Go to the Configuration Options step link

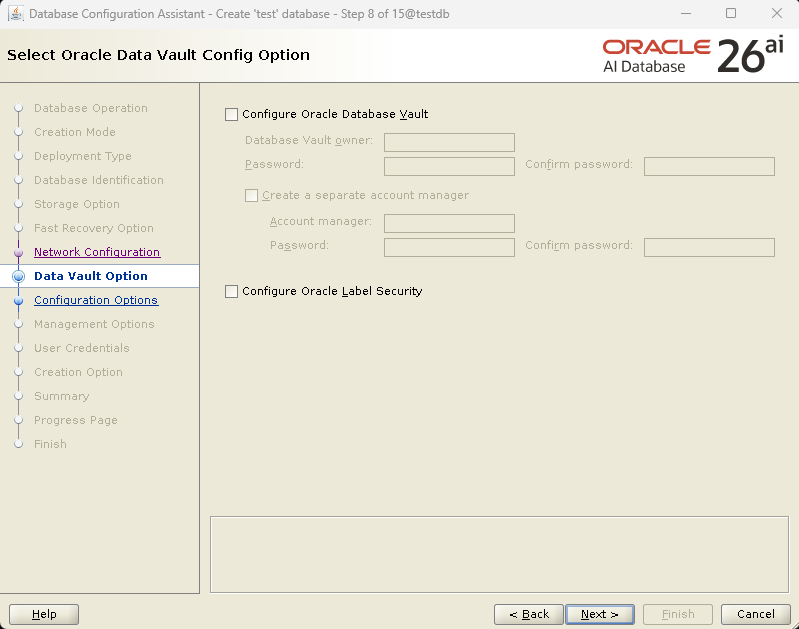(x=96, y=300)
